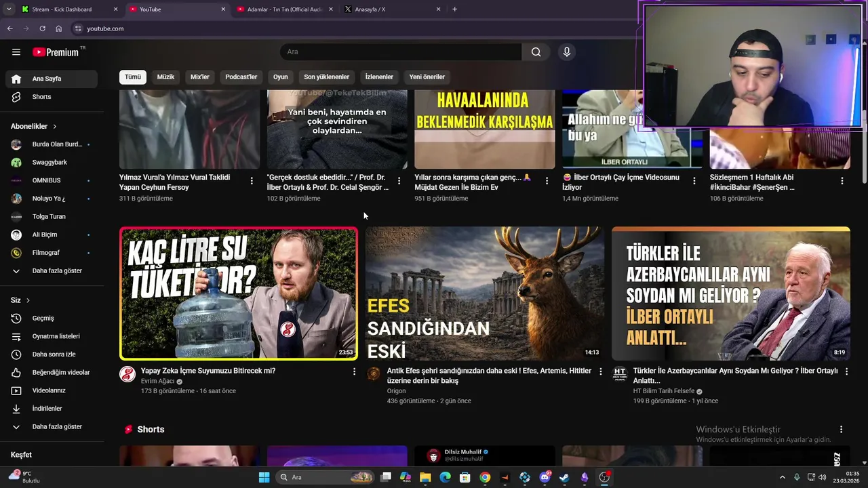Play the Kaç Litre Su Tüketiyor thumbnail
868x488 pixels.
pos(239,293)
